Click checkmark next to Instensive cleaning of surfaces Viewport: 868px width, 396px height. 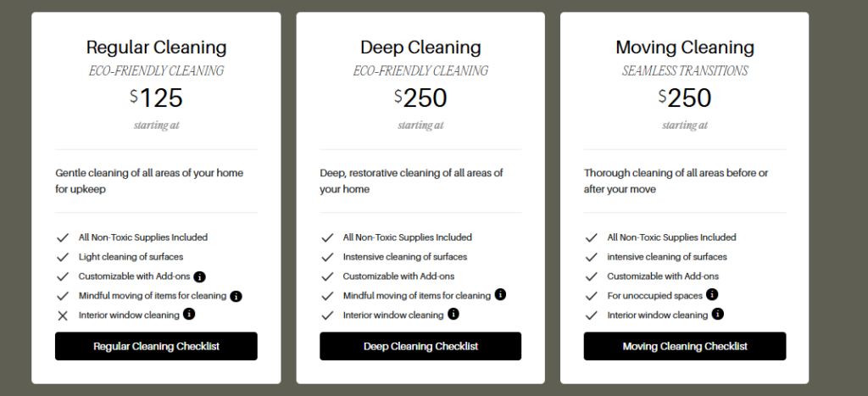[x=326, y=257]
